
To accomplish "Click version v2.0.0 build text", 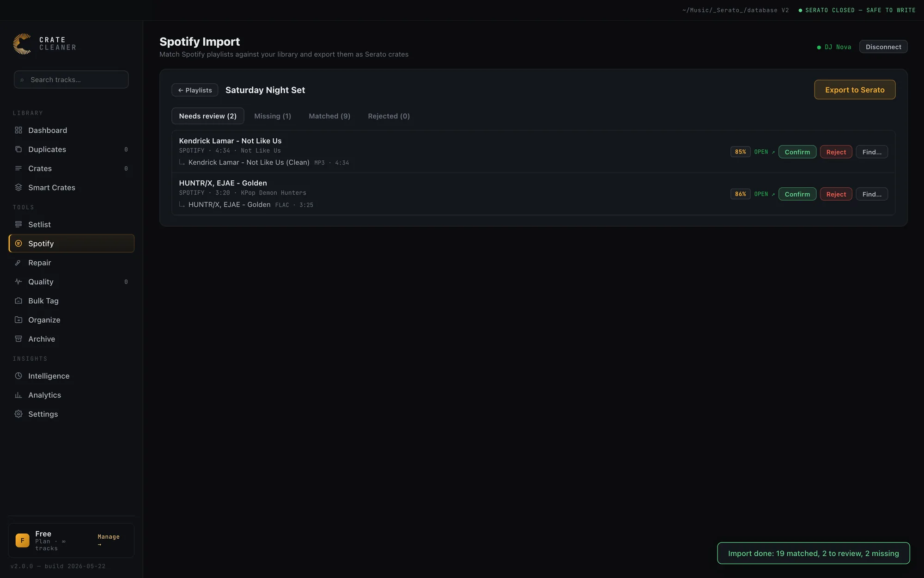I will click(58, 566).
